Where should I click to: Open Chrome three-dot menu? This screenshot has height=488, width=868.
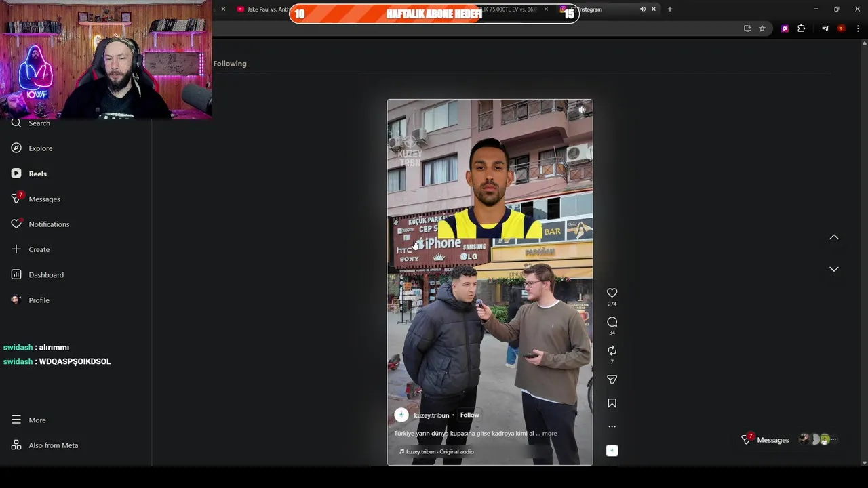[859, 28]
